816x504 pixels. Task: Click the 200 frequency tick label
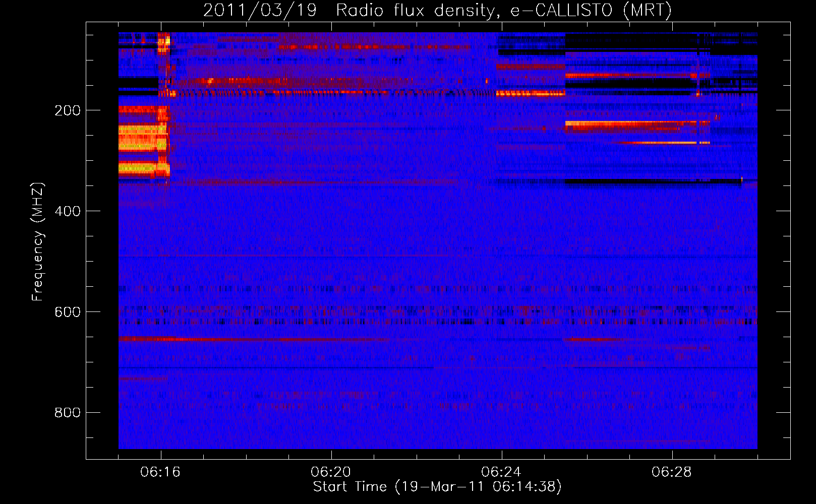tap(68, 110)
